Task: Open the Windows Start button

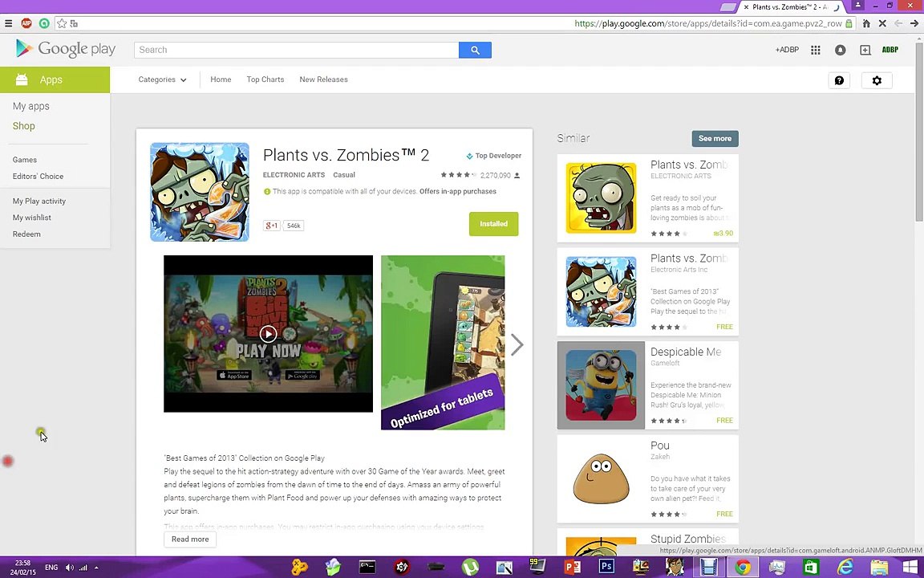Action: coord(910,568)
